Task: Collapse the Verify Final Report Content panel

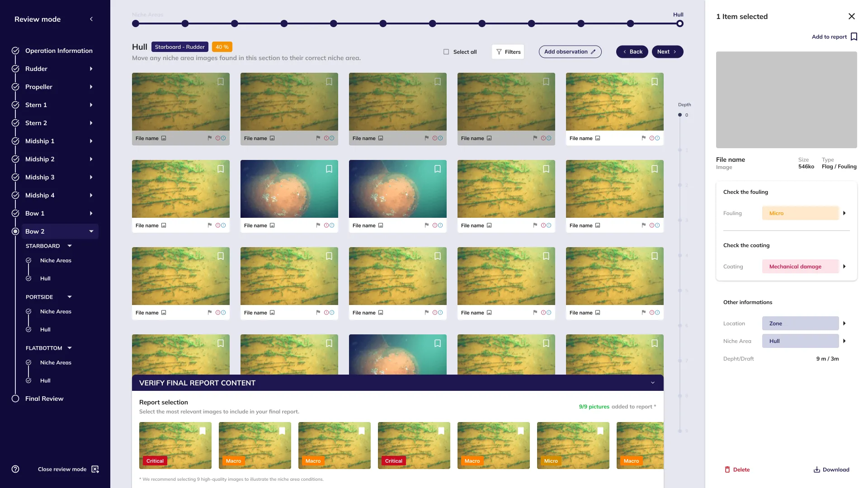Action: (x=653, y=383)
